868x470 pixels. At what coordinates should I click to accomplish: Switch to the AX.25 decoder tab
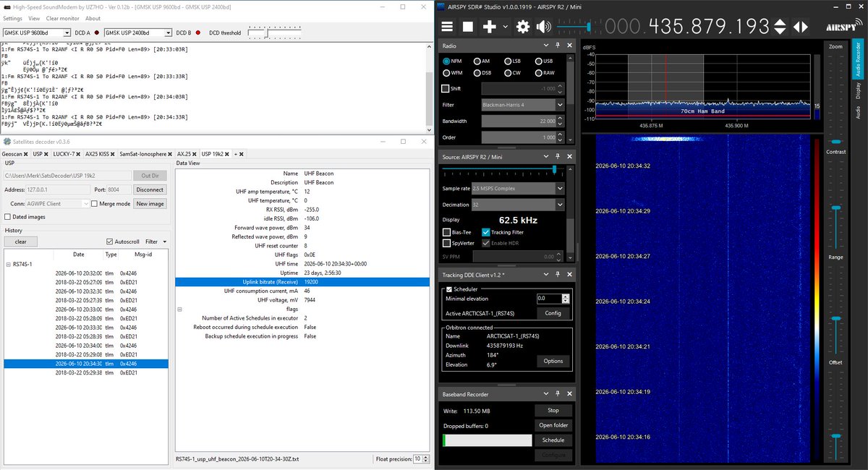[183, 154]
